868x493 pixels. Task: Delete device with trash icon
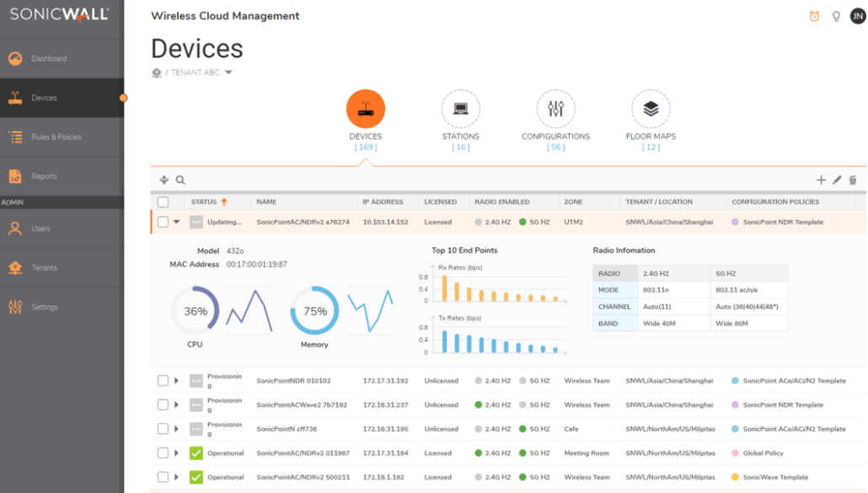click(x=853, y=180)
